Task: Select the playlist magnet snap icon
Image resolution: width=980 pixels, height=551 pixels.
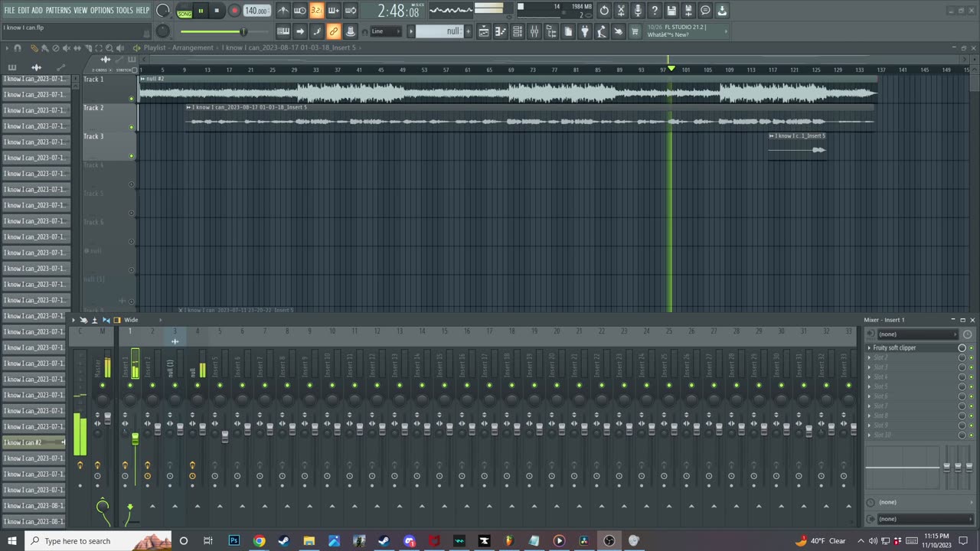Action: pos(18,48)
